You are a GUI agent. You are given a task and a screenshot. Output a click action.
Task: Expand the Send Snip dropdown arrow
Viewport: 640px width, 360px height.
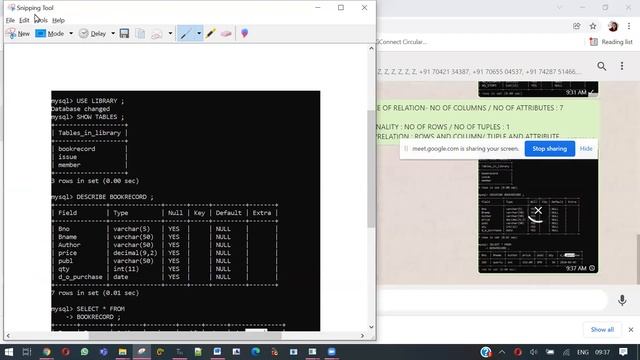coord(170,33)
